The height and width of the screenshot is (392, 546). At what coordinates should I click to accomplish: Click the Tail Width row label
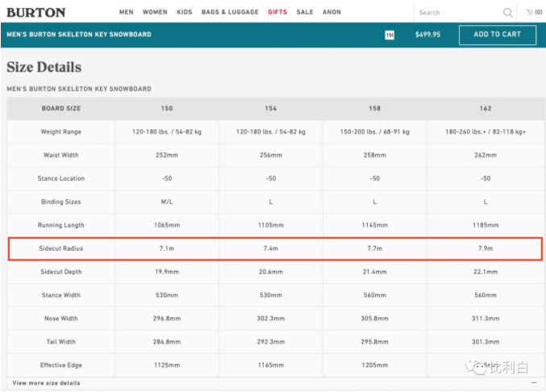tap(61, 341)
